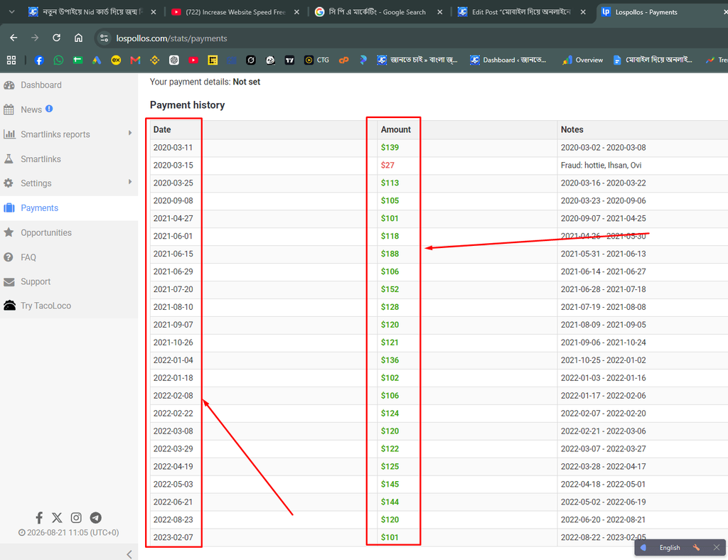The image size is (728, 560).
Task: Open the WhatsApp bookmark icon
Action: point(58,60)
